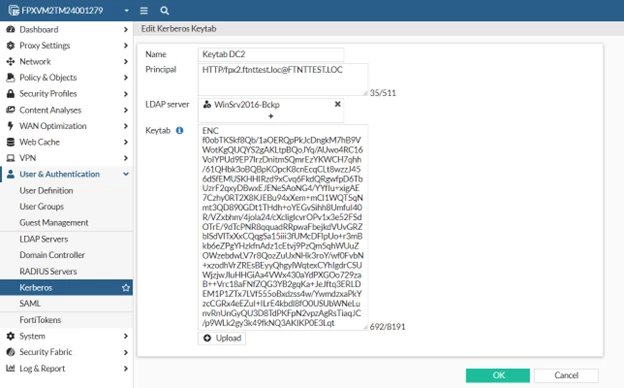Click the Security Profiles lock icon
624x388 pixels.
click(11, 94)
